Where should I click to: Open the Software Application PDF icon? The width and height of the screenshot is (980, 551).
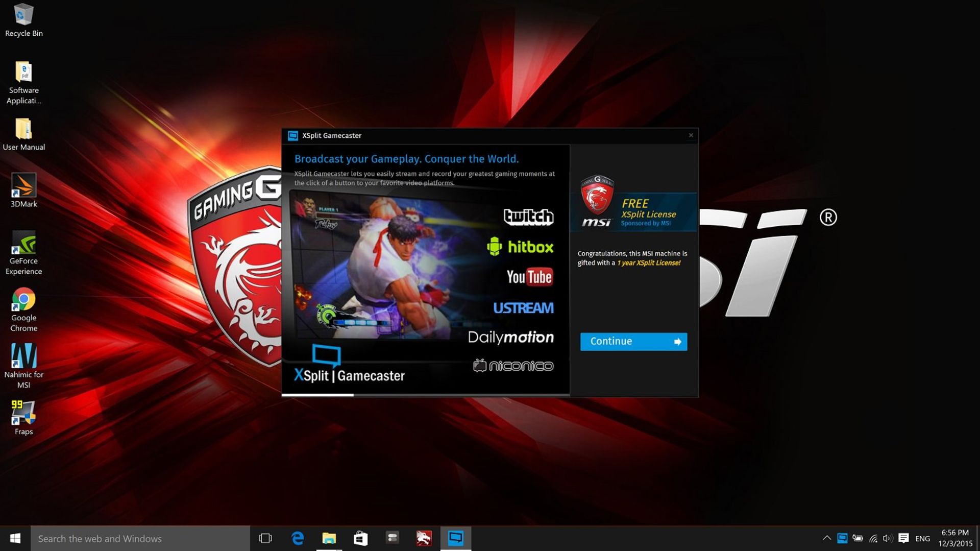tap(23, 83)
